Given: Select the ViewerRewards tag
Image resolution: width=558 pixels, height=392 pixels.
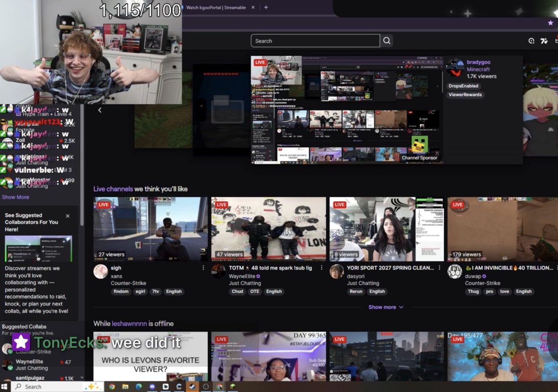Looking at the screenshot, I should click(x=465, y=95).
